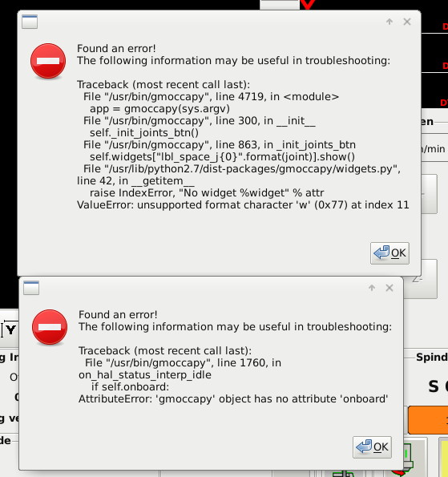Open window menu icon of upper error dialog
Screen dimensions: 448x477
30,22
